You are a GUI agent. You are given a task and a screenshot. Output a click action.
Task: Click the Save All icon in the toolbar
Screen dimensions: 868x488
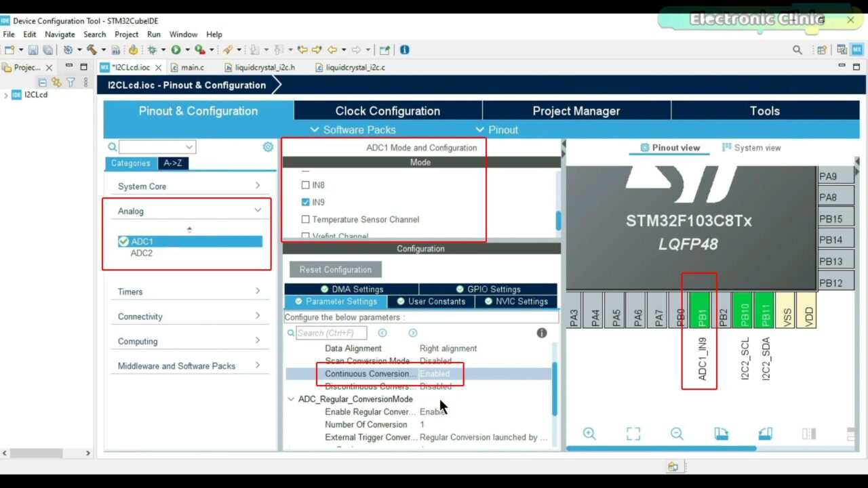[47, 50]
